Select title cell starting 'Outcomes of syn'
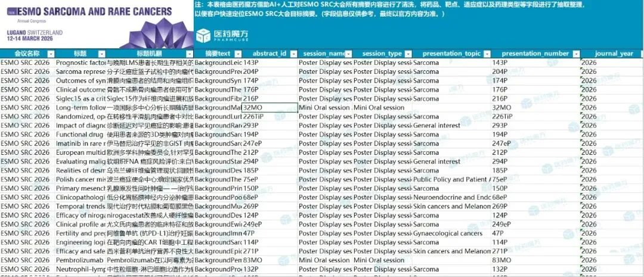Viewport: 644px width, 277px height. tap(80, 81)
